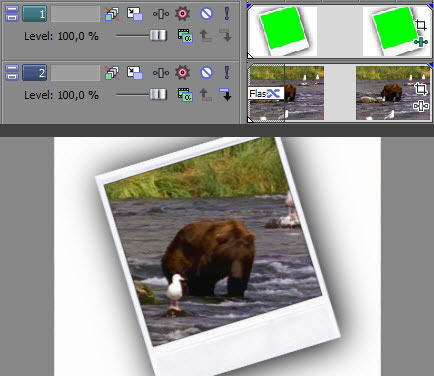Open automation settings gear on track 2
The width and height of the screenshot is (434, 376).
[182, 73]
